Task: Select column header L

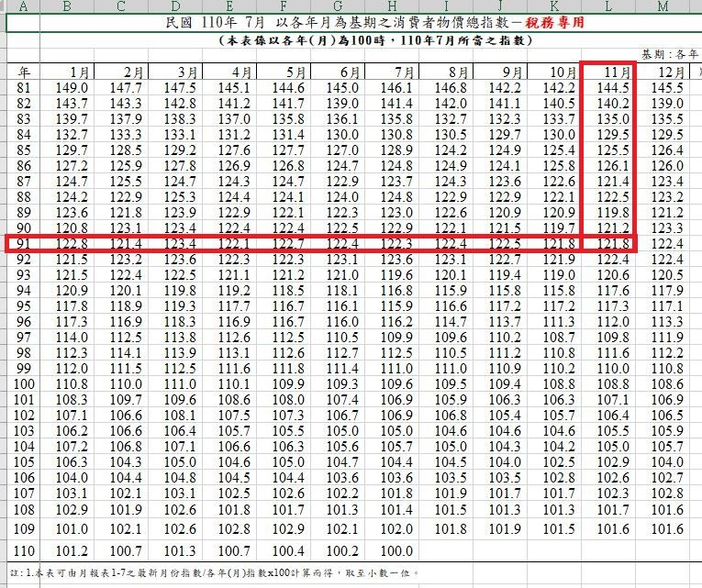Action: pyautogui.click(x=607, y=6)
